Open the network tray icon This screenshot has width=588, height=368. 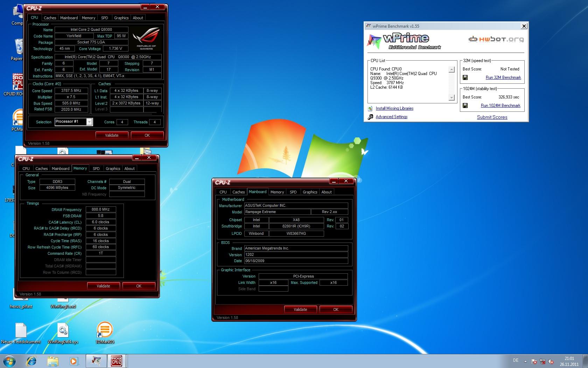tap(543, 361)
